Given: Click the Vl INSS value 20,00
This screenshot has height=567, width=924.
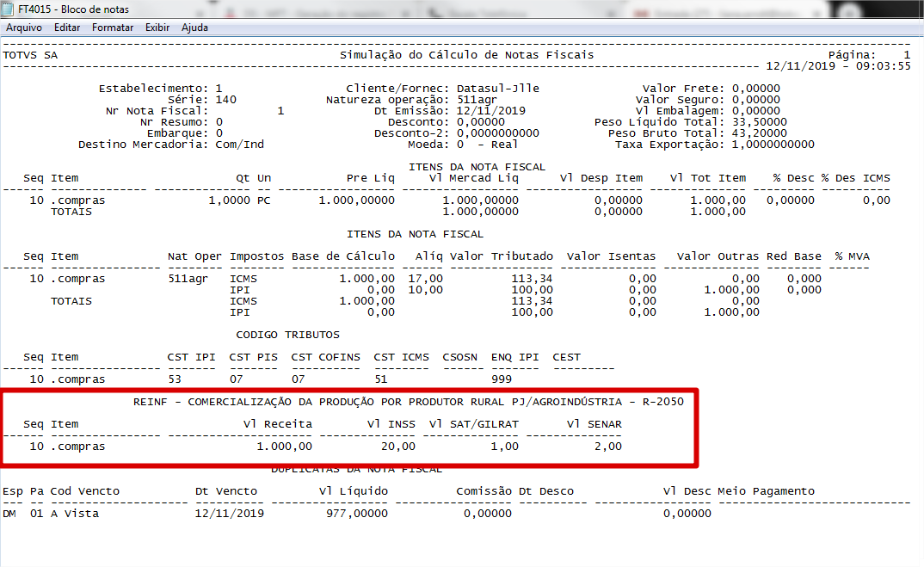Looking at the screenshot, I should tap(397, 447).
